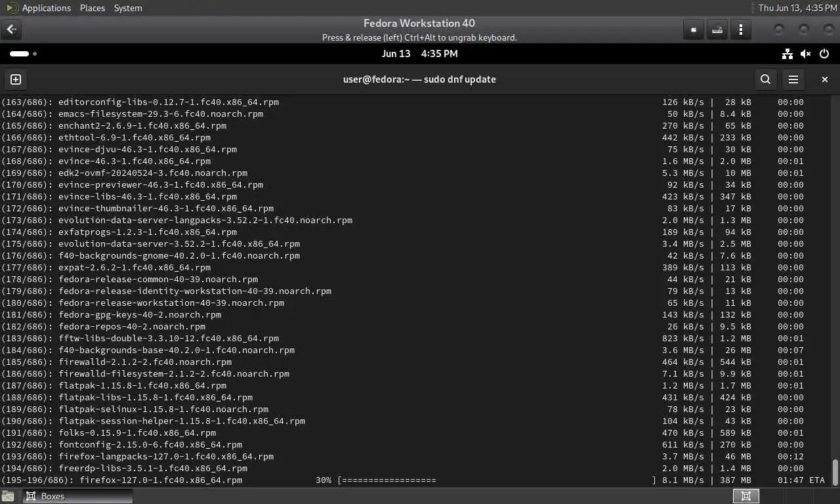The image size is (840, 504).
Task: Click the firefox-langpacks-127.0-1 line
Action: [402, 457]
